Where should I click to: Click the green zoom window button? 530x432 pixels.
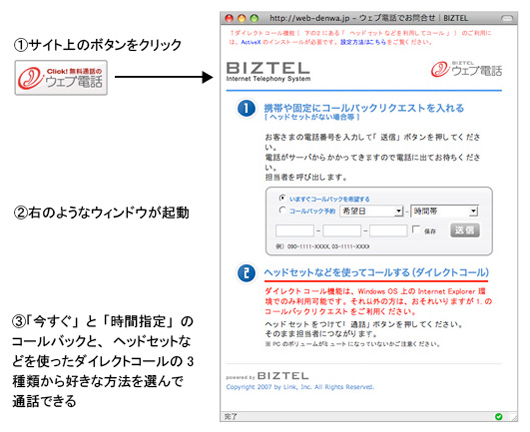pyautogui.click(x=254, y=19)
